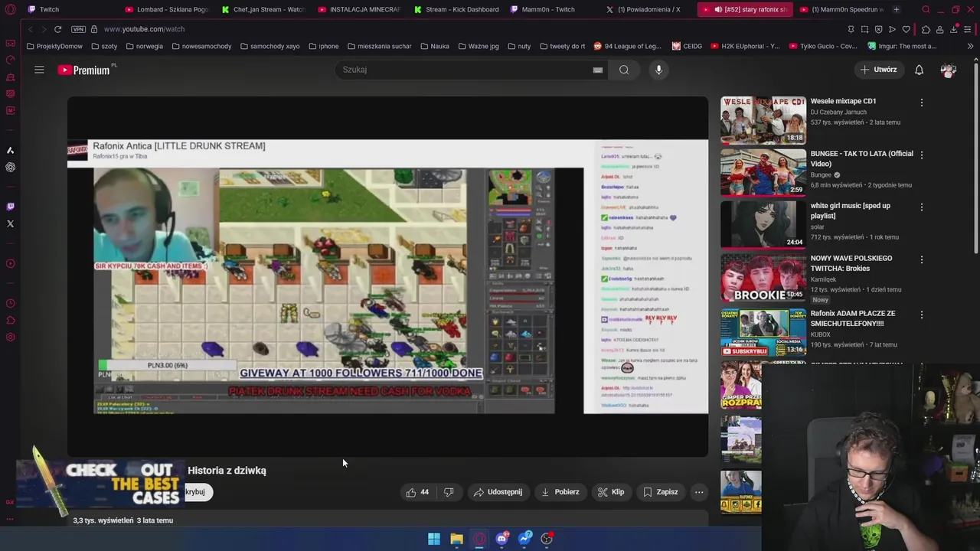Open the Imgur bookmark
Viewport: 980px width, 551px height.
point(902,46)
